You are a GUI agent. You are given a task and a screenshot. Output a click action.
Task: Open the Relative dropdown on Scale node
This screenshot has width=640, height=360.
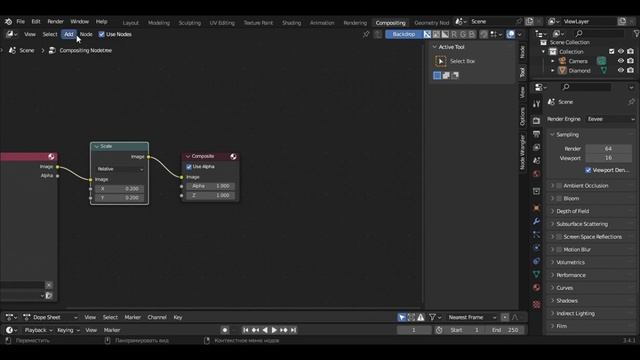120,169
